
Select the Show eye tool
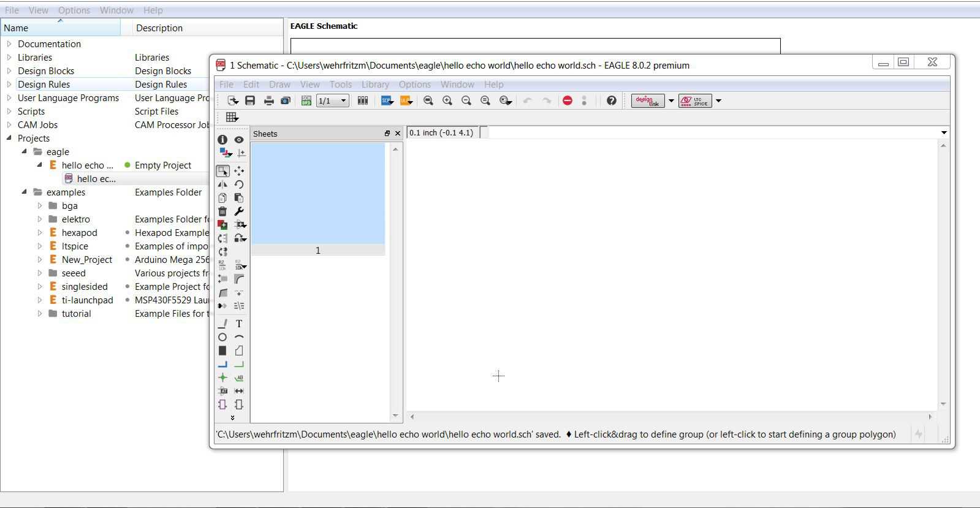[x=239, y=140]
